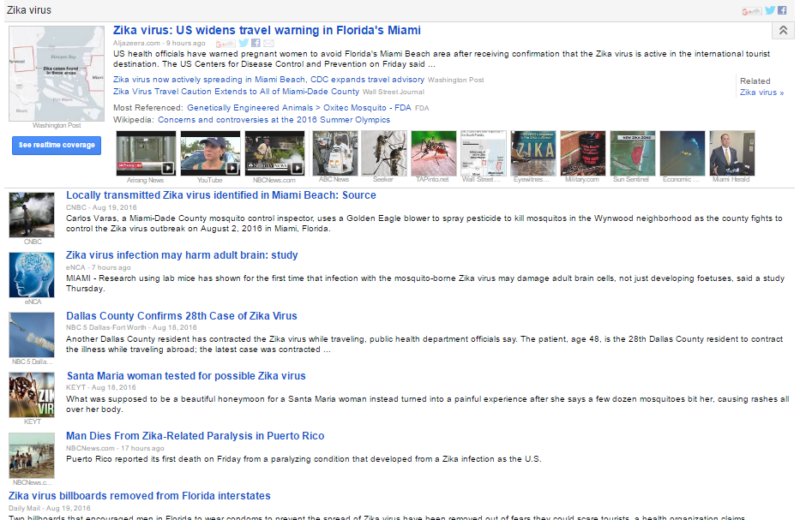This screenshot has height=520, width=812.
Task: Open Santa Maria woman tested for Zika article
Action: (x=186, y=376)
